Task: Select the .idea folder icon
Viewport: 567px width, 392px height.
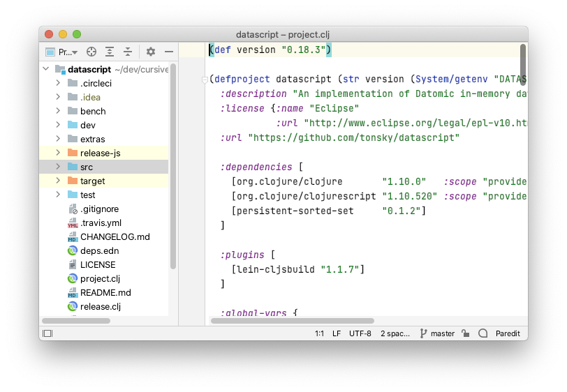Action: pos(73,97)
